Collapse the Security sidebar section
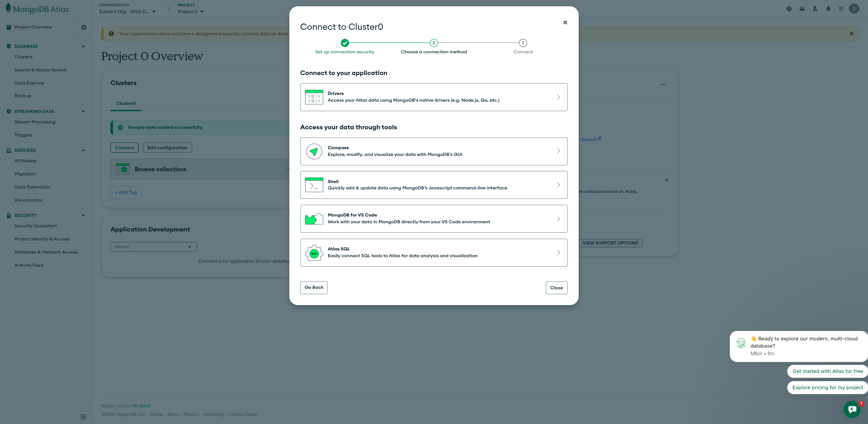The image size is (868, 424). (83, 215)
